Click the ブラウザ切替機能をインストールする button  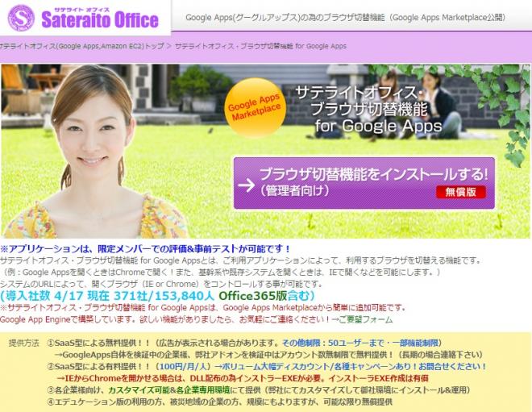pos(364,183)
